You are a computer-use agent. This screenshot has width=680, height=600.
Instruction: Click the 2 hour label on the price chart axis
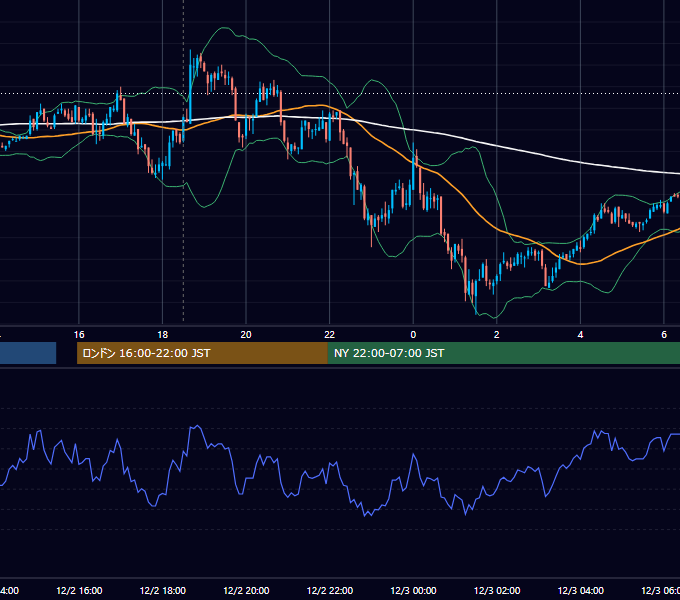497,335
